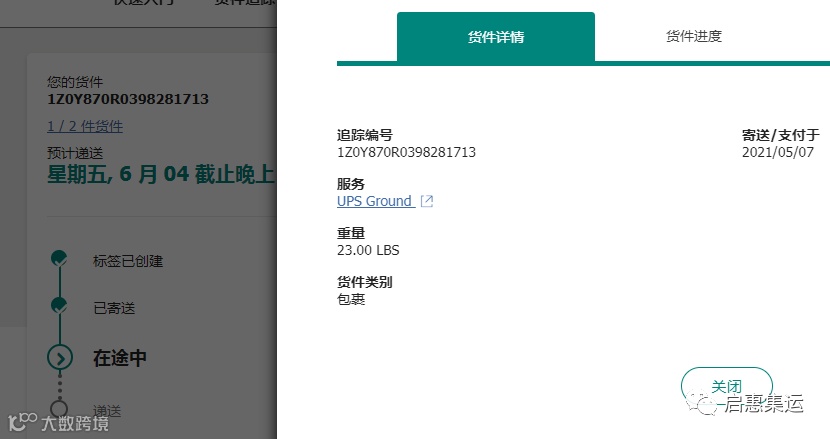
Task: Click the 标签已创建 status label
Action: coord(128,261)
